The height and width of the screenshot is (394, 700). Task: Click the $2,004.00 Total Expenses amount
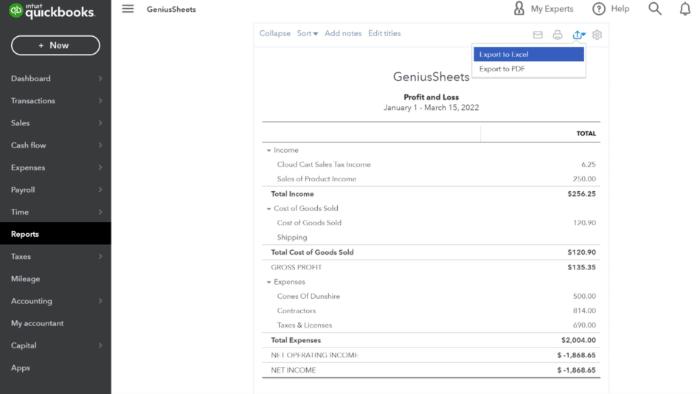(579, 340)
